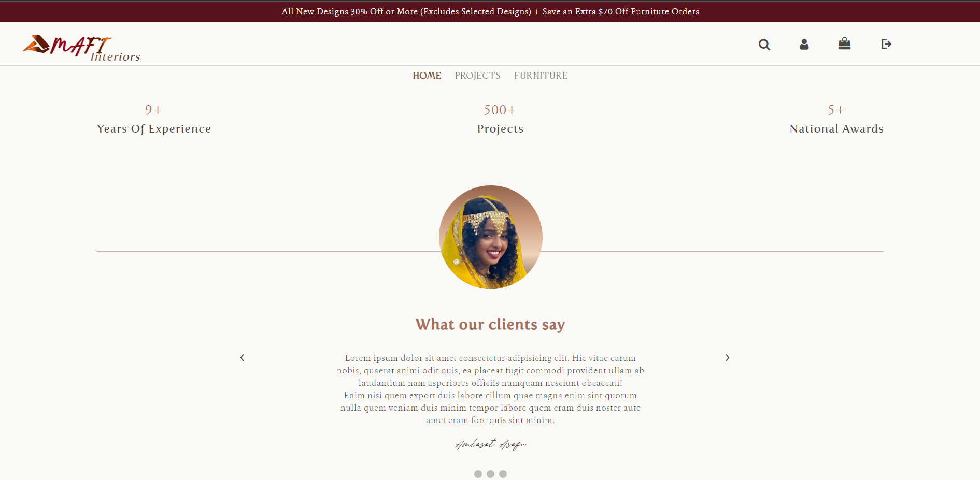Open the shopping bag cart icon

coord(844,43)
